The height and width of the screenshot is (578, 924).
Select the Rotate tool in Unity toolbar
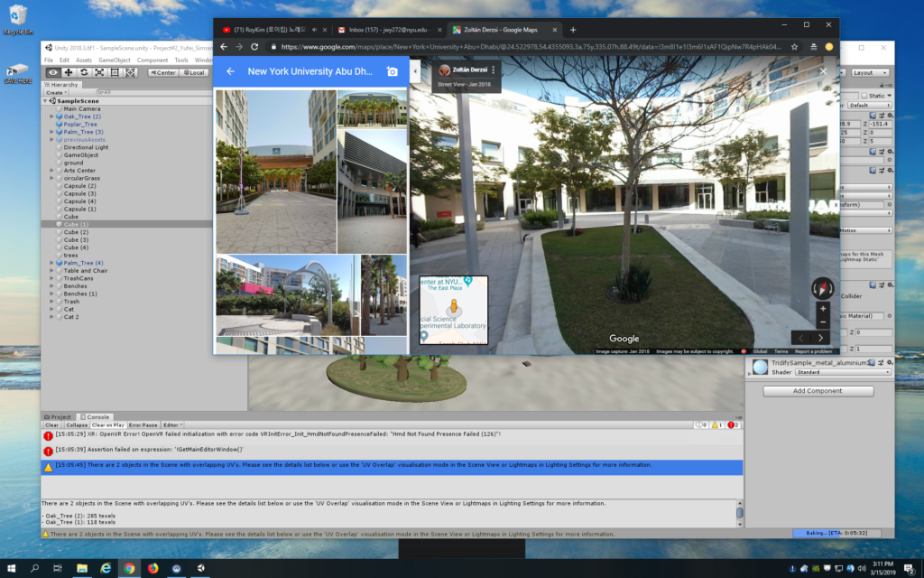84,72
